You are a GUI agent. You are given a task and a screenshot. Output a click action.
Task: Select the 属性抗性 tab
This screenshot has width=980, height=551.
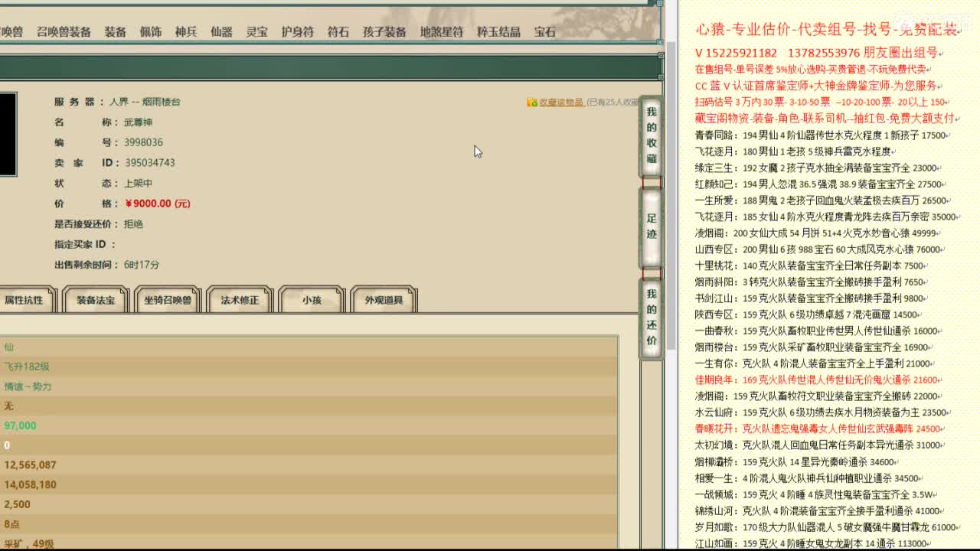click(x=28, y=300)
